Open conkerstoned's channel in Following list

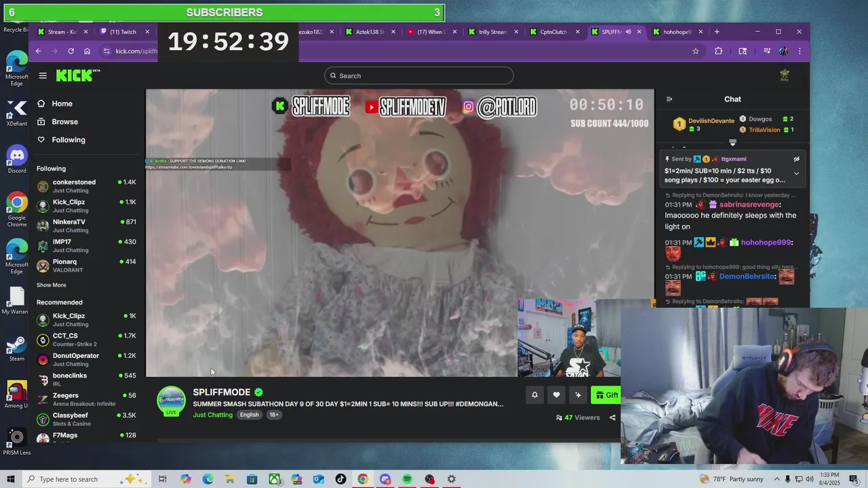[86, 186]
